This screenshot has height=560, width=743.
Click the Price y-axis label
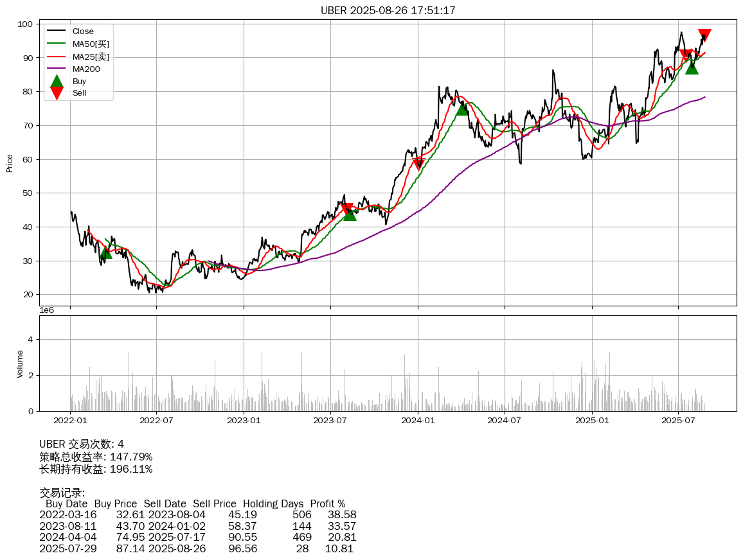(x=10, y=163)
